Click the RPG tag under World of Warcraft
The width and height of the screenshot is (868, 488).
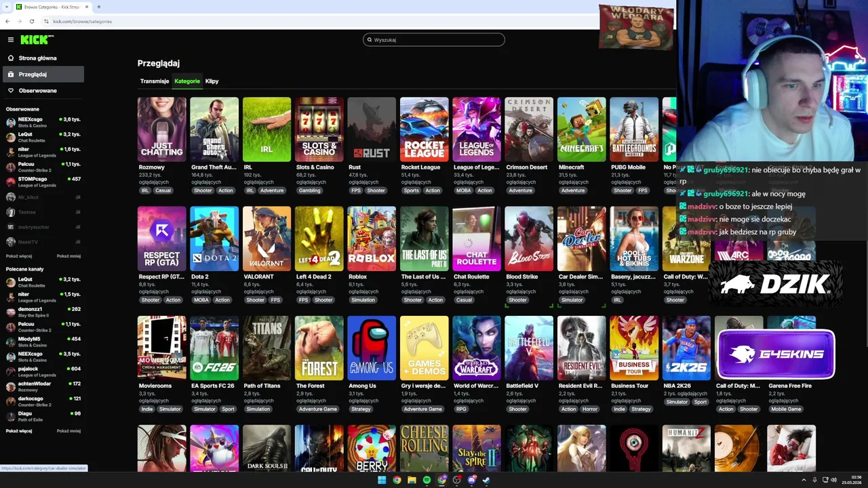coord(461,409)
